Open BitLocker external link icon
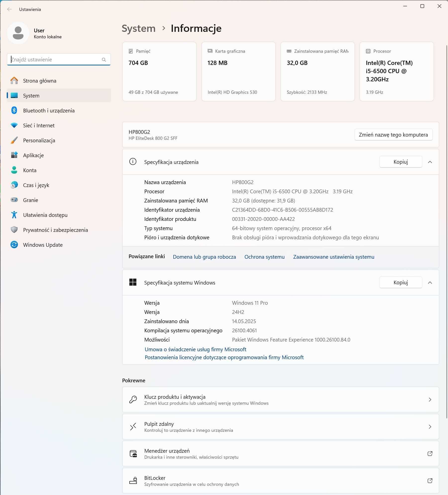Screen dimensions: 448x495 tap(430, 481)
